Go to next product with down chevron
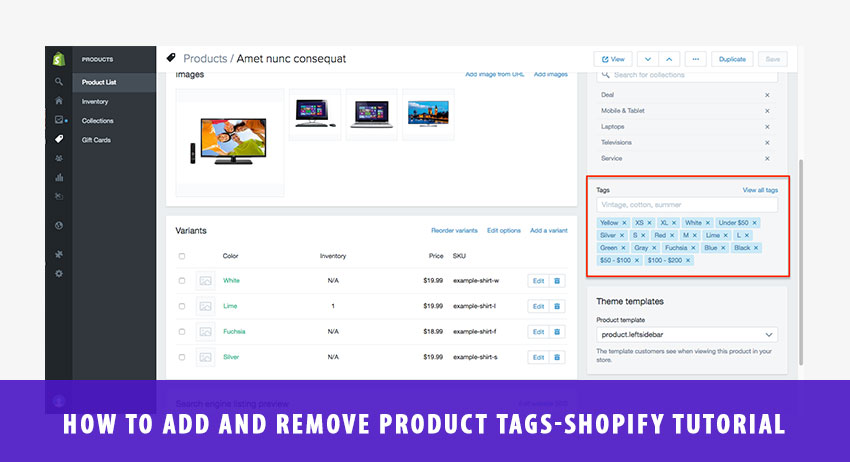 click(x=648, y=59)
